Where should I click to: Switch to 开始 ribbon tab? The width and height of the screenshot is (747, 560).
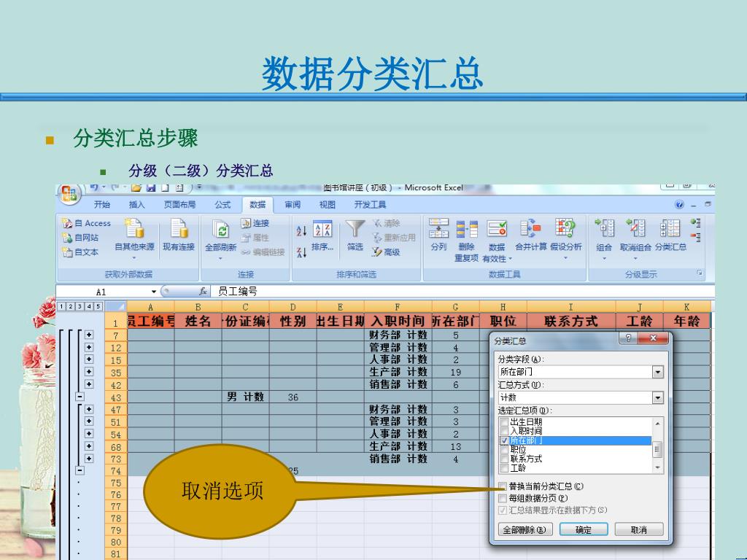[102, 205]
